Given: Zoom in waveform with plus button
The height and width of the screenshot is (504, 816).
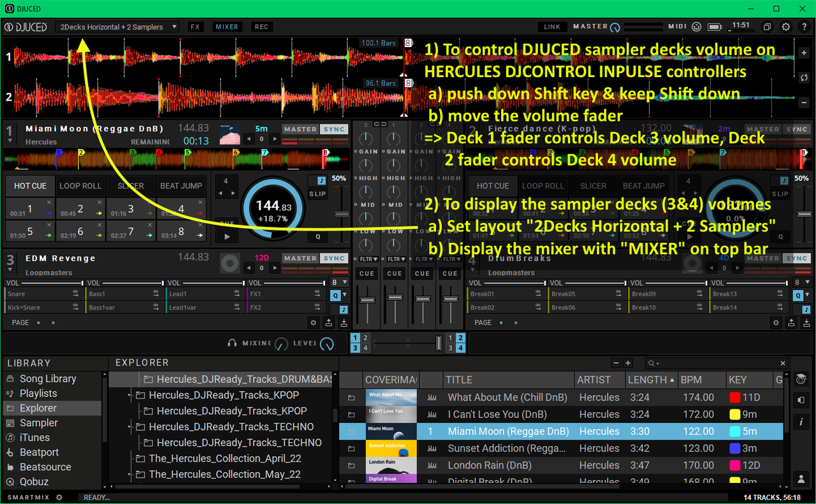Looking at the screenshot, I should [x=803, y=54].
